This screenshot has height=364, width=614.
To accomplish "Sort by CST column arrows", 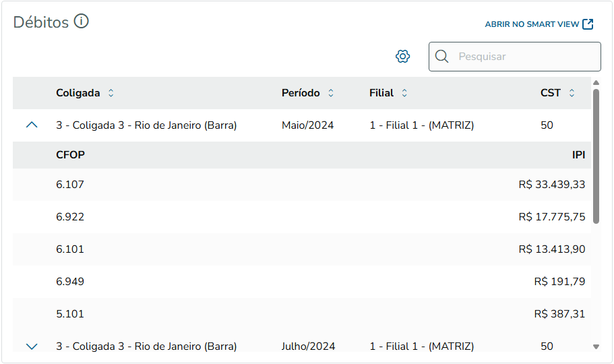I will [572, 93].
